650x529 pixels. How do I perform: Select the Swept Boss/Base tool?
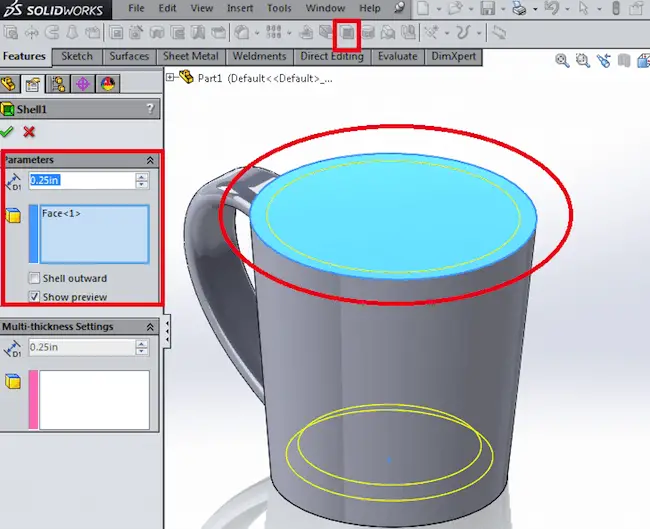pyautogui.click(x=52, y=32)
